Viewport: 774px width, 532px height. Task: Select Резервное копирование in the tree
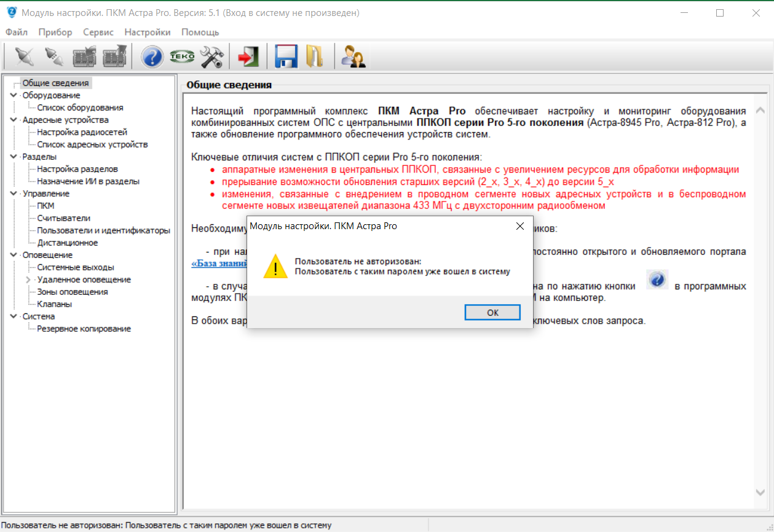tap(84, 329)
